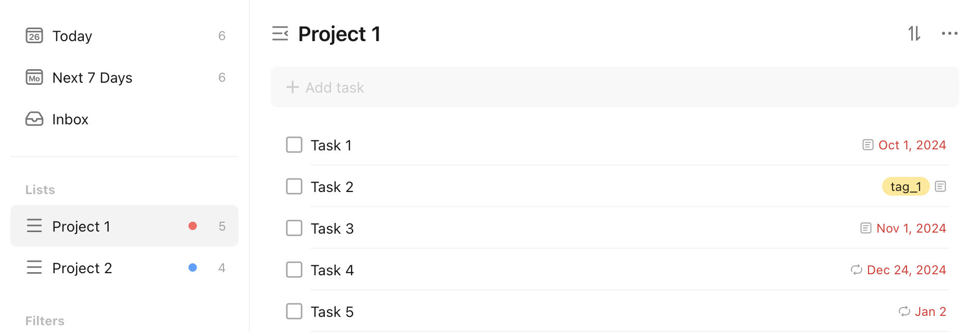Click the note icon beside tag_1
The image size is (980, 332).
pos(940,186)
